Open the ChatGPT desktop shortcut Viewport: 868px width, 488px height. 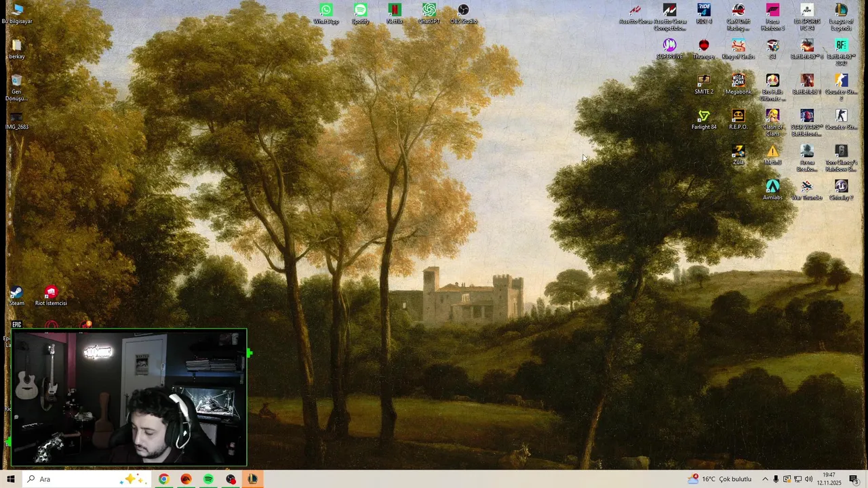click(x=429, y=14)
